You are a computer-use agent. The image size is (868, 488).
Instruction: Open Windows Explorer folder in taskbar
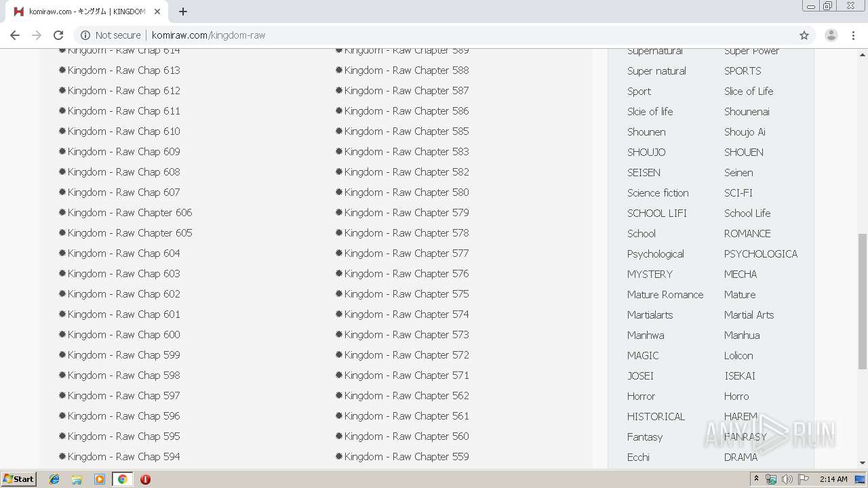pyautogui.click(x=77, y=479)
